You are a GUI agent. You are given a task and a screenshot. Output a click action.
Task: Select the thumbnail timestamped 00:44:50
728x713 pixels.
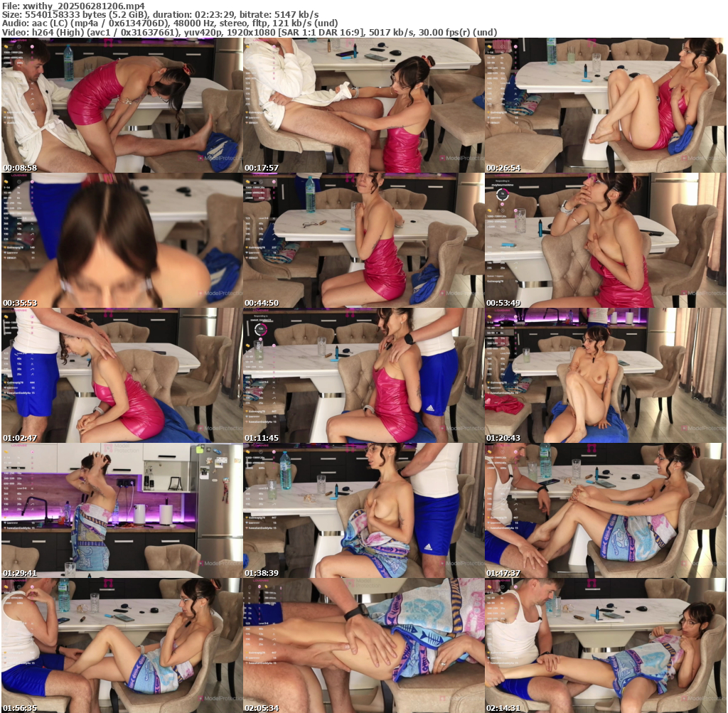click(363, 240)
